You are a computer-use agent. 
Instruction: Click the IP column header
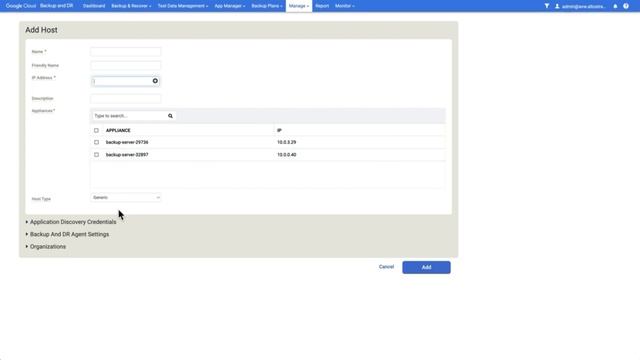(x=279, y=130)
